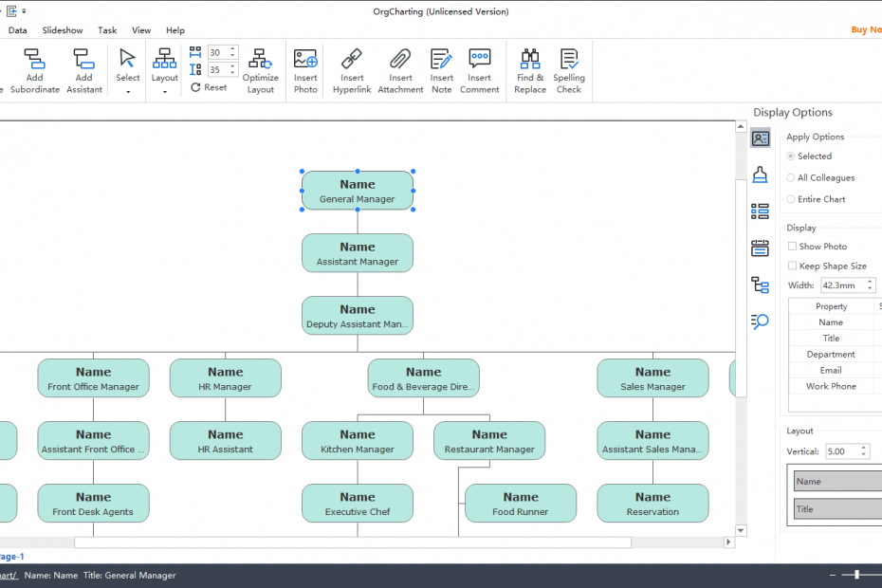This screenshot has height=588, width=882.
Task: Open Find & Replace
Action: click(530, 71)
